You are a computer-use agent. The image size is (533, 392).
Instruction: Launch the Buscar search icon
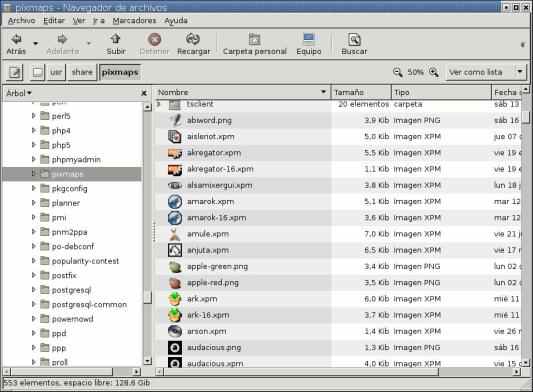pos(354,39)
